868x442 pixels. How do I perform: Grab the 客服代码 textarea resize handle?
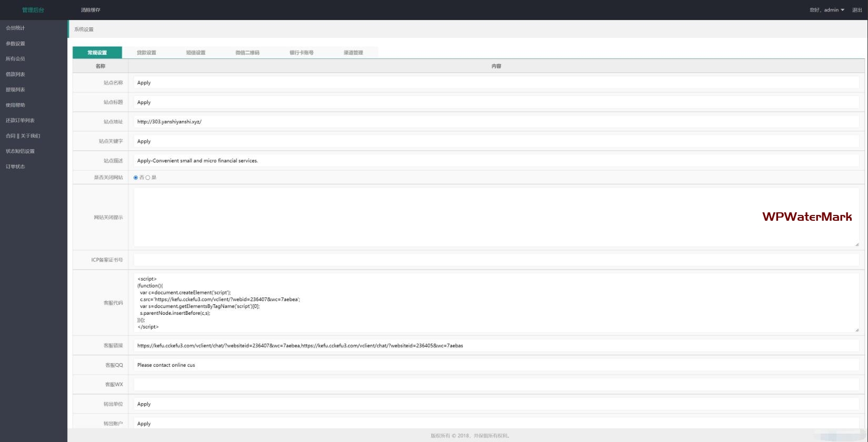[x=856, y=330]
